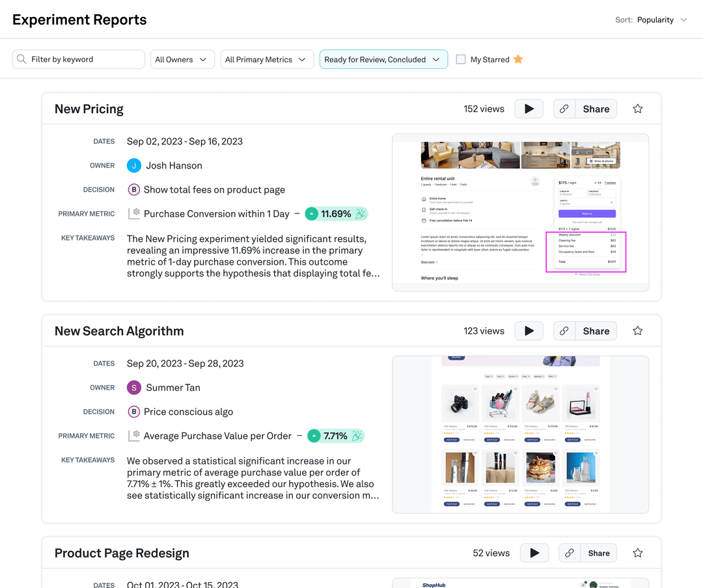Play the Product Page Redesign replay

pos(534,553)
